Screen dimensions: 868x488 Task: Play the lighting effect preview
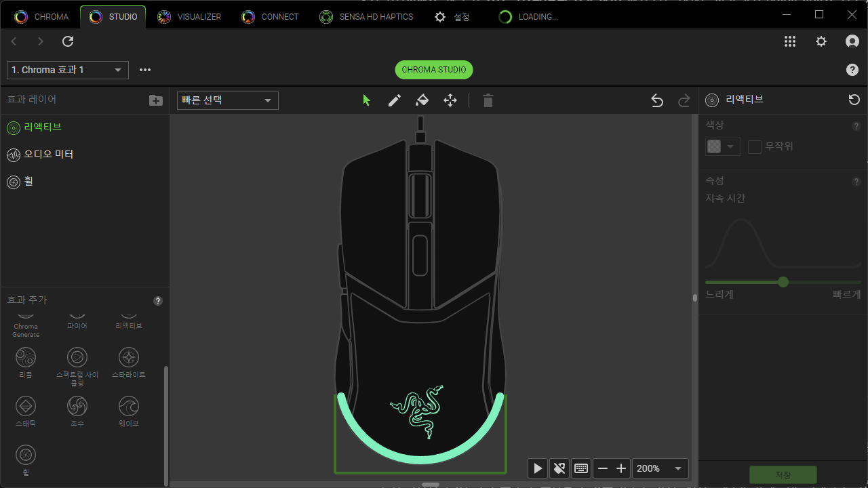[538, 468]
